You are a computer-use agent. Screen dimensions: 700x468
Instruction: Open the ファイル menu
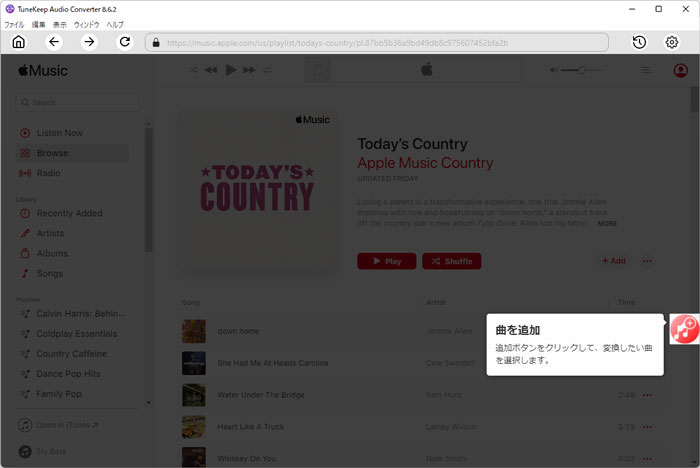[14, 25]
